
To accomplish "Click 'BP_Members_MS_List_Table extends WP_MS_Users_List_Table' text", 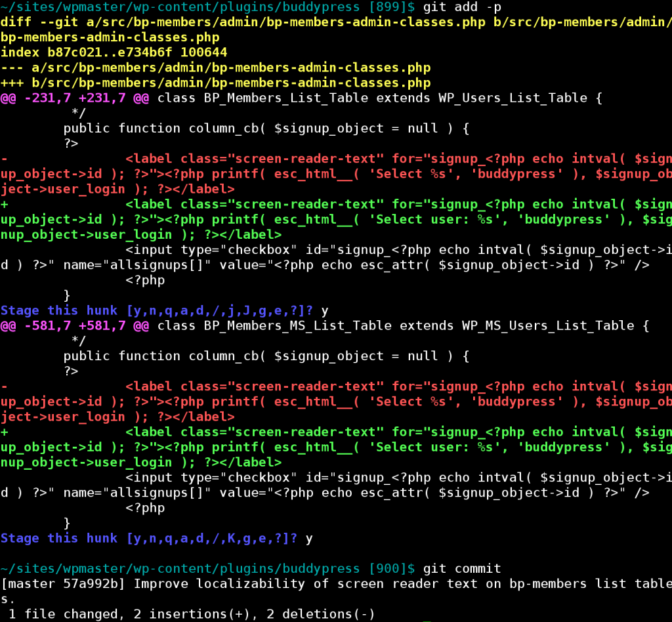I will (419, 326).
